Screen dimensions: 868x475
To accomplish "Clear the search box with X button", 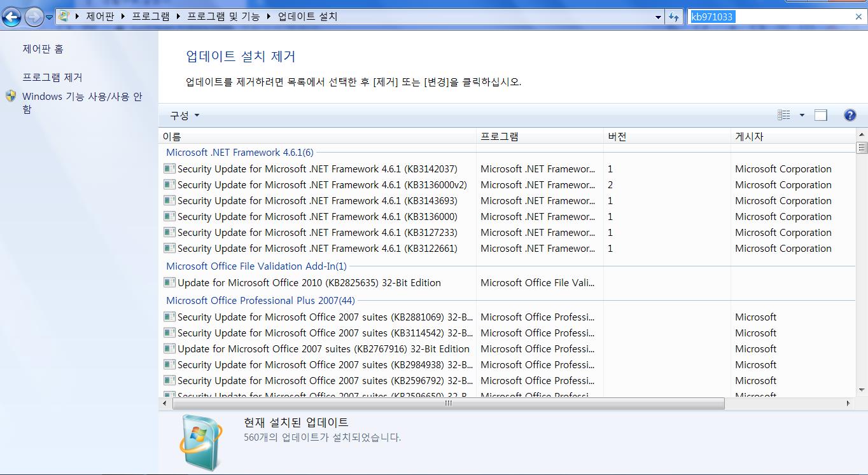I will [x=858, y=17].
